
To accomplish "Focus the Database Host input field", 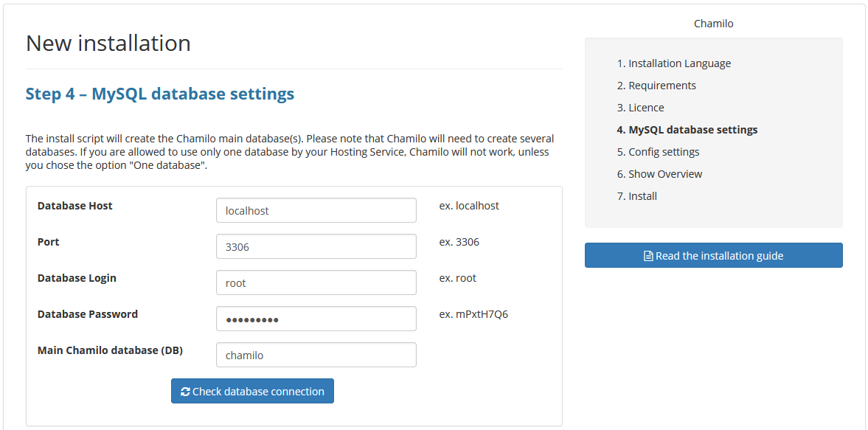I will click(x=316, y=210).
